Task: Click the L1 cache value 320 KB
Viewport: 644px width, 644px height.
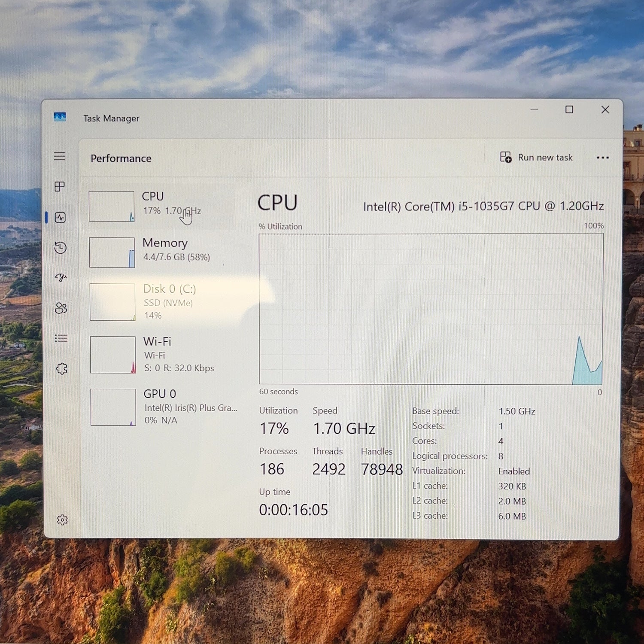Action: point(512,486)
